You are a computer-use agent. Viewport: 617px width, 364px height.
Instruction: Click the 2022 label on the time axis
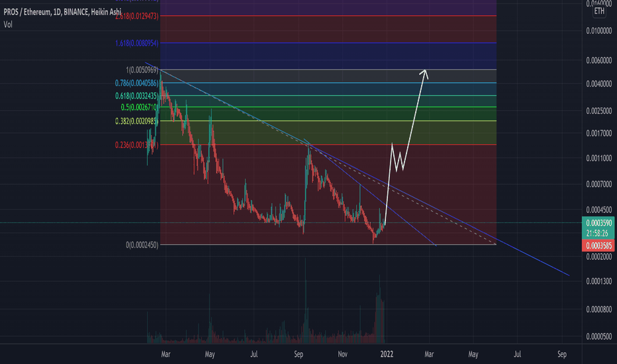click(387, 355)
